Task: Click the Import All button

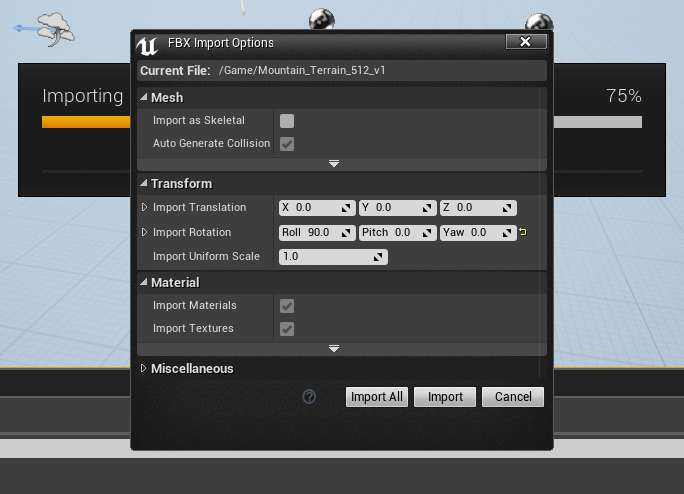Action: tap(377, 397)
